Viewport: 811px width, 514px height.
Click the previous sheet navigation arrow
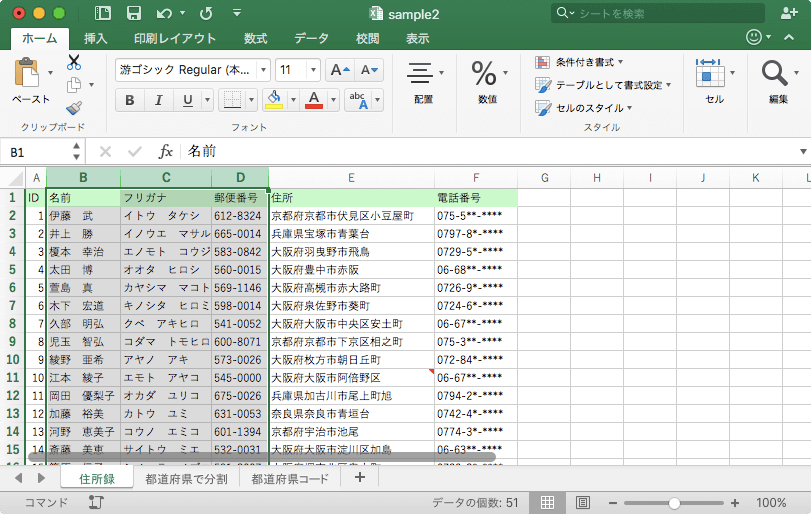point(19,478)
